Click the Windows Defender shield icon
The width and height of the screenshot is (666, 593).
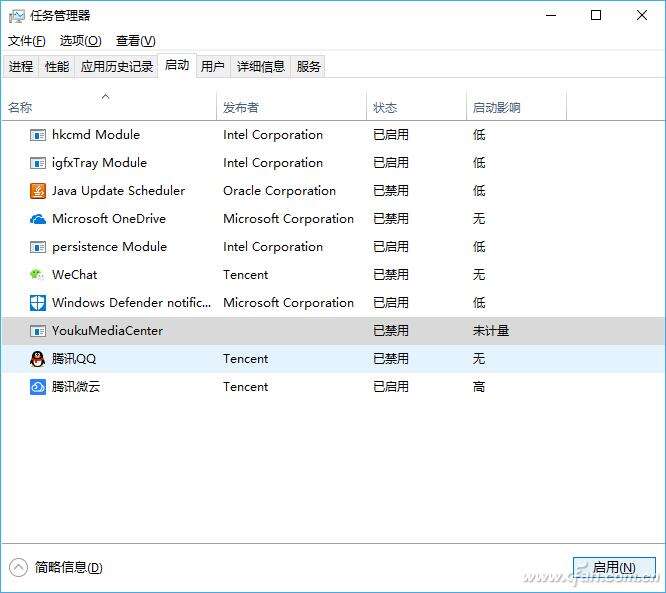coord(38,303)
